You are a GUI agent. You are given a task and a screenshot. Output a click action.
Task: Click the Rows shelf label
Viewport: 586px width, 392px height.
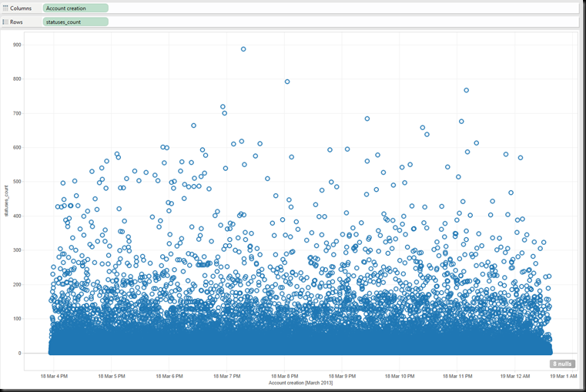coord(16,22)
